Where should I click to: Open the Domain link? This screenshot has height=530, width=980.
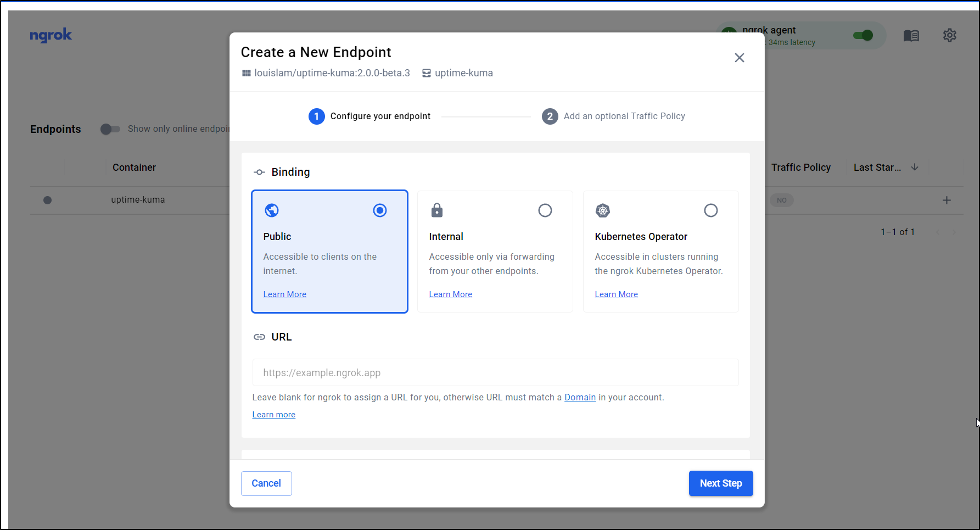(580, 398)
